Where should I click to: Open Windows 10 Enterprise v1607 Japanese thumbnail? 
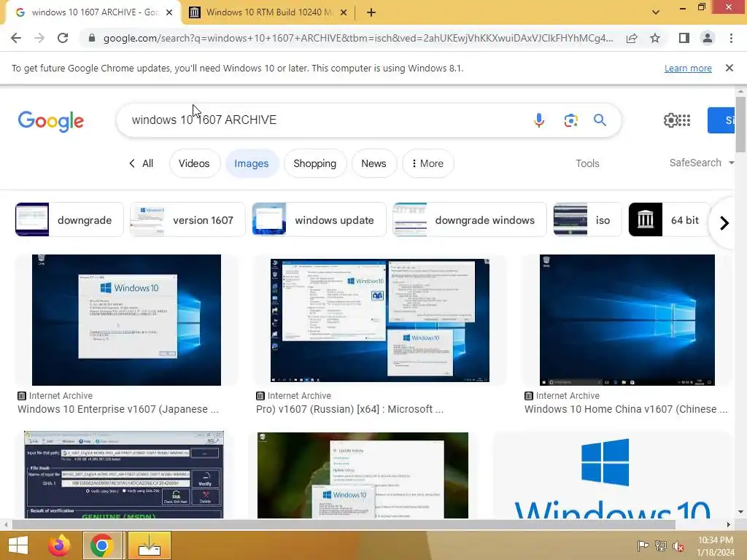(126, 320)
